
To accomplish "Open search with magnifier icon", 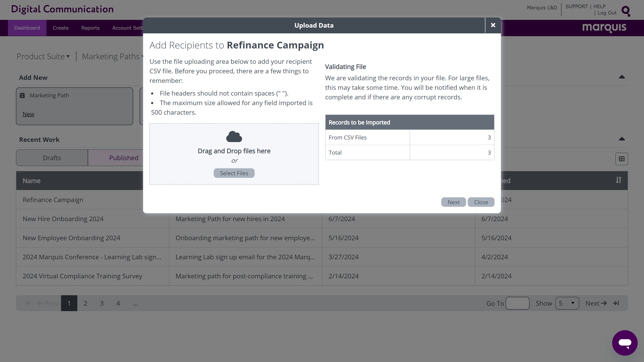I will (x=626, y=11).
